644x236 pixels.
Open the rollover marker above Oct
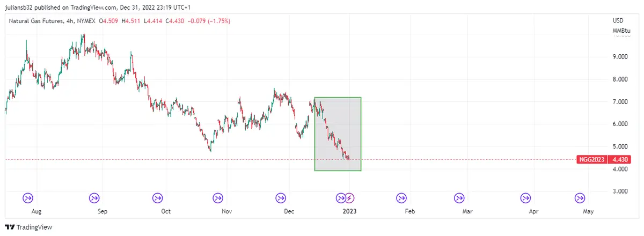(157, 198)
